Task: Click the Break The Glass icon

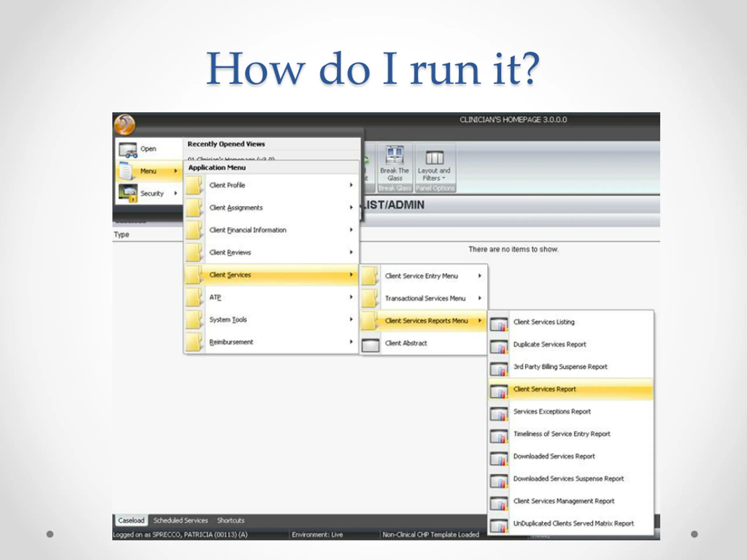Action: (395, 155)
